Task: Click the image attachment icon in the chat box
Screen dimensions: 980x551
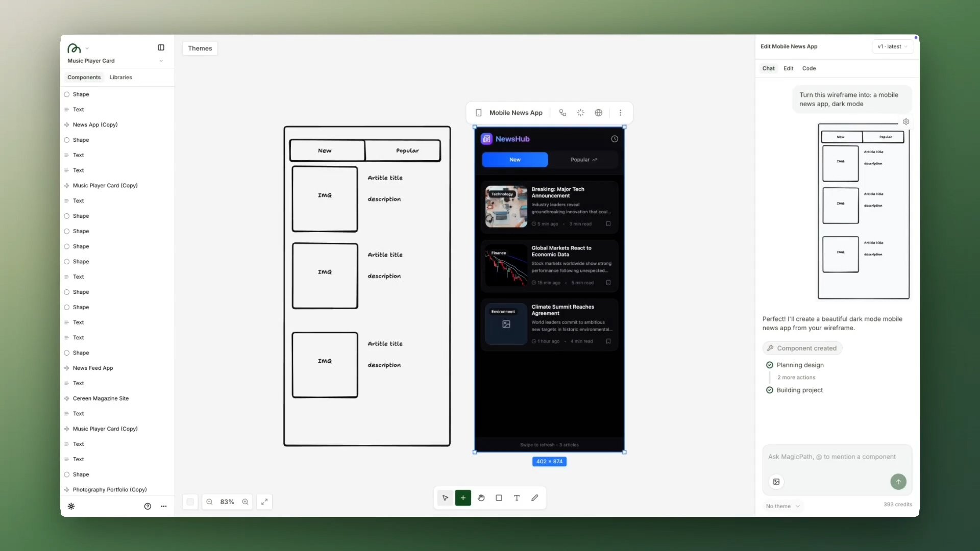Action: coord(776,482)
